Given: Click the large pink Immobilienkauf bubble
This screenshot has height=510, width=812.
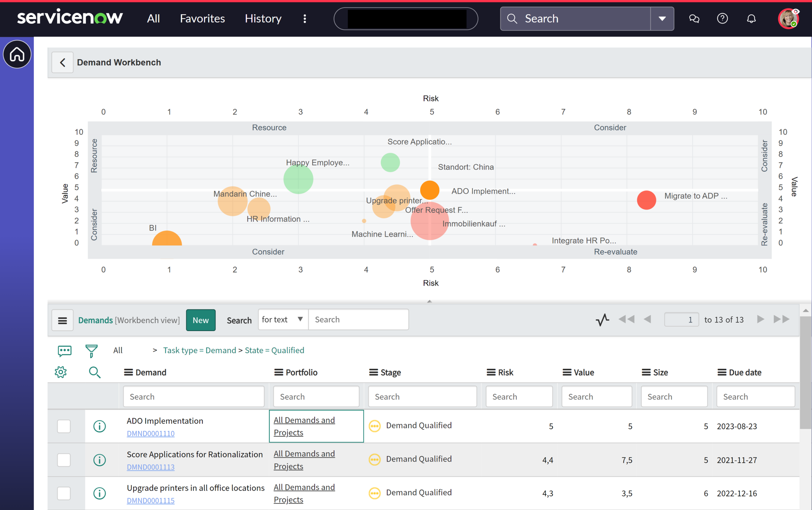Looking at the screenshot, I should [x=429, y=221].
